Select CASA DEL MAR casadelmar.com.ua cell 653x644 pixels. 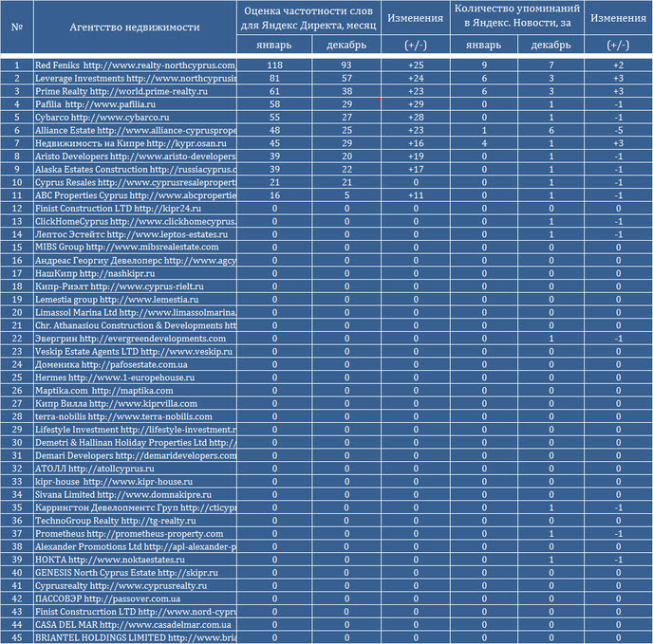coord(135,624)
